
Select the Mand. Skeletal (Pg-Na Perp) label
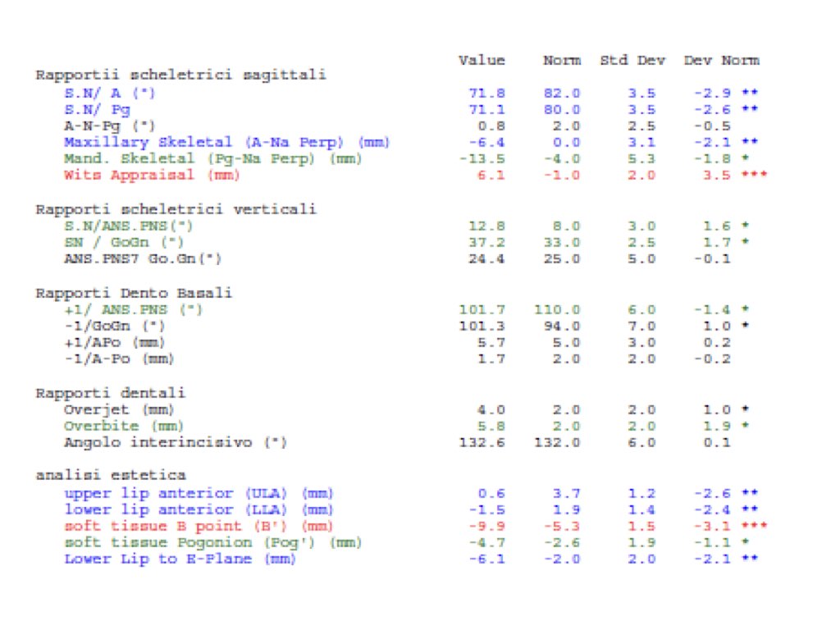[212, 158]
